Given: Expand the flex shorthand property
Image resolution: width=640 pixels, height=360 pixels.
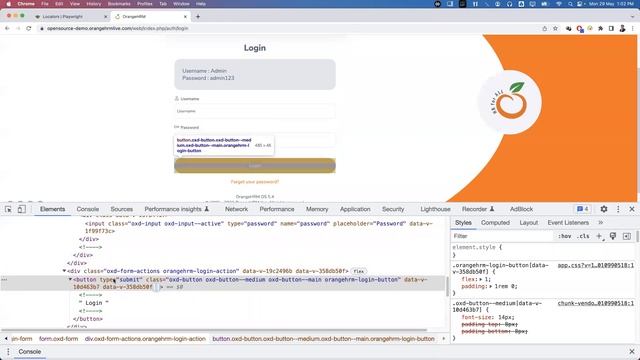Looking at the screenshot, I should pos(482,280).
